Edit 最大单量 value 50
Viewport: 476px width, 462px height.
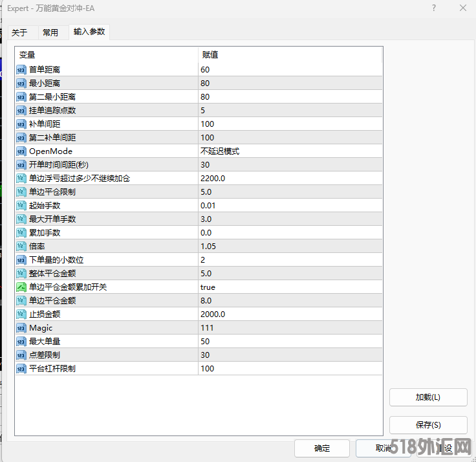tap(290, 342)
